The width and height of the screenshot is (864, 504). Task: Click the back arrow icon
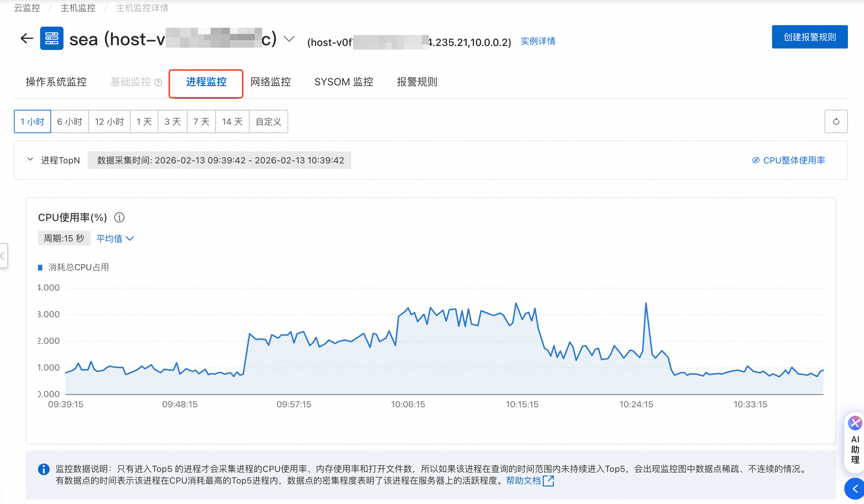tap(27, 38)
